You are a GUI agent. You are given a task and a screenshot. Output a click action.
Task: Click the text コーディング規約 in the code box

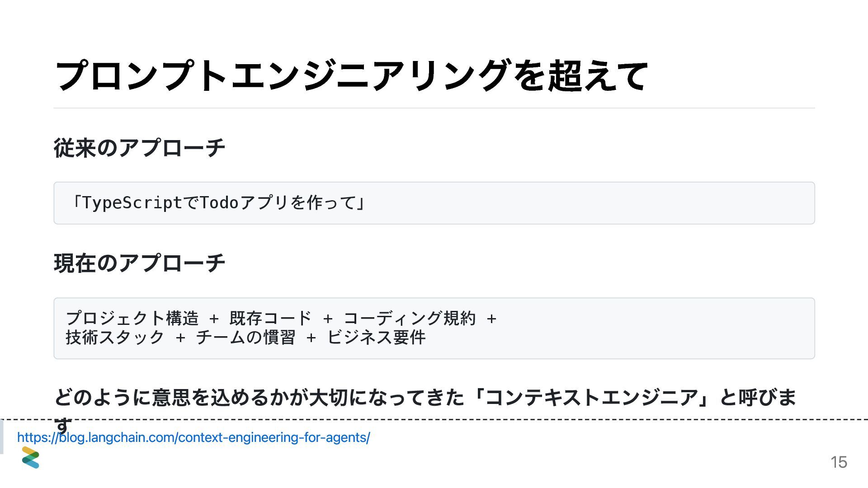410,318
